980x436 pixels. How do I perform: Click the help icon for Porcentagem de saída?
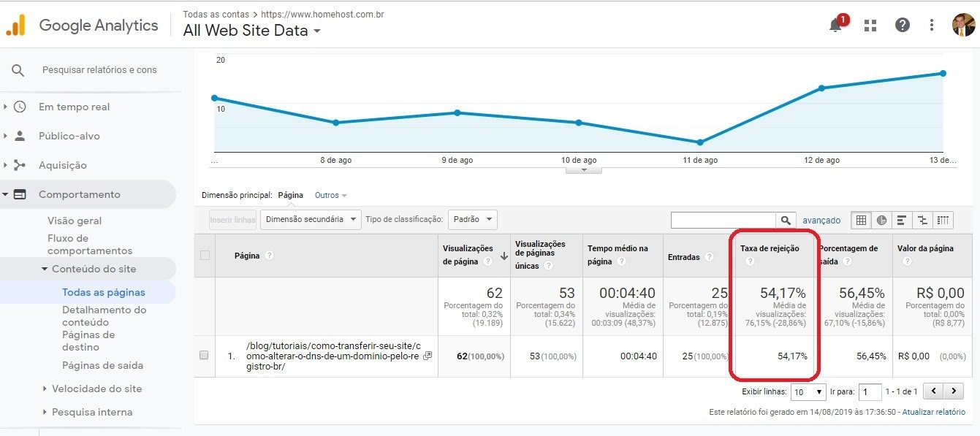(846, 261)
